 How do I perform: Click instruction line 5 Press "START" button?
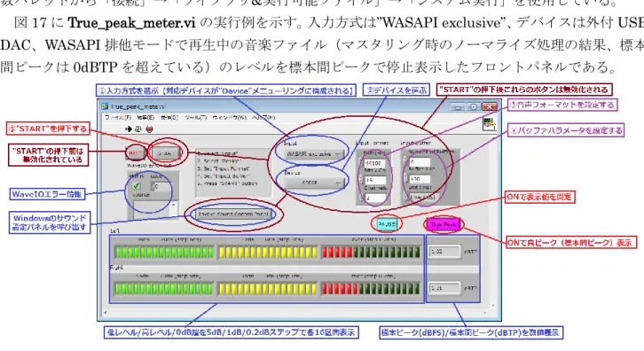click(227, 183)
